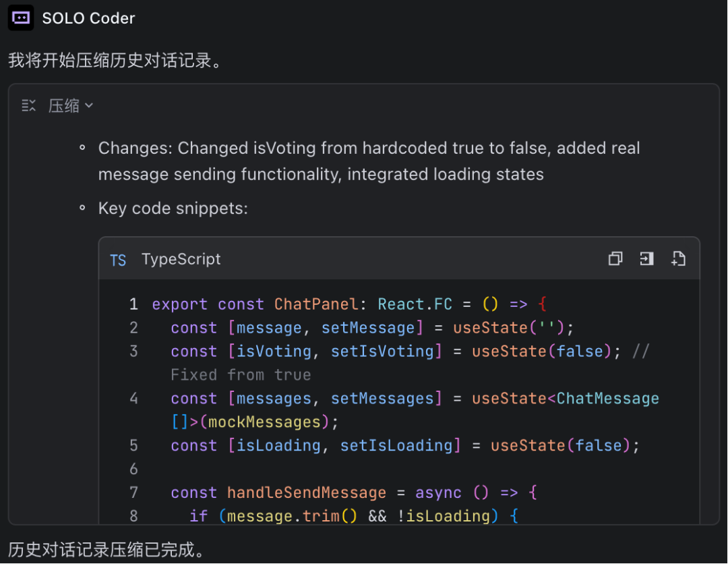Click the 'Fixed from true' comment
The width and height of the screenshot is (728, 564).
pos(241,375)
